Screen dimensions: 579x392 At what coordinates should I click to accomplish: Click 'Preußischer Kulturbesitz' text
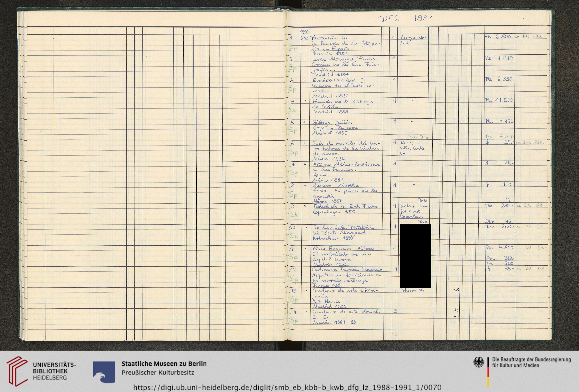(x=158, y=373)
